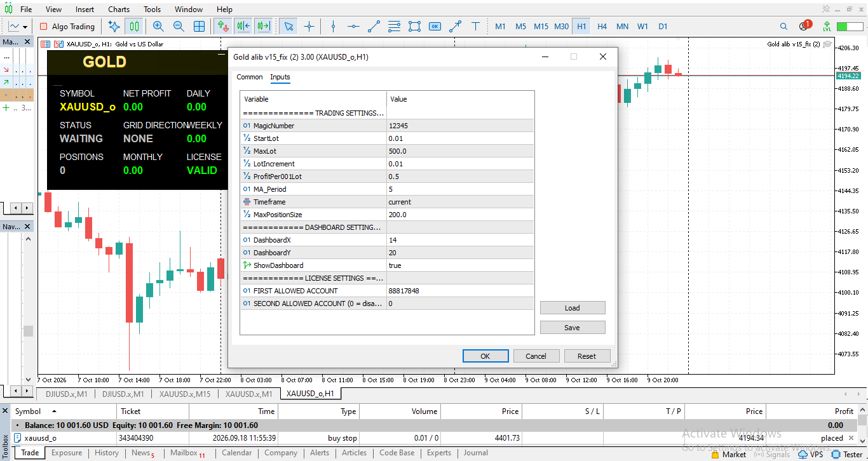The image size is (868, 461).
Task: Select the text label tool
Action: pyautogui.click(x=475, y=27)
